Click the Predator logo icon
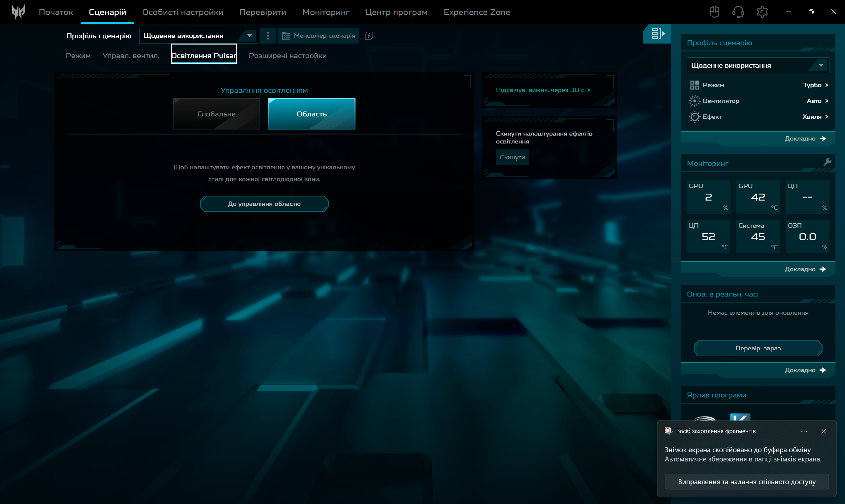The image size is (845, 504). point(18,12)
